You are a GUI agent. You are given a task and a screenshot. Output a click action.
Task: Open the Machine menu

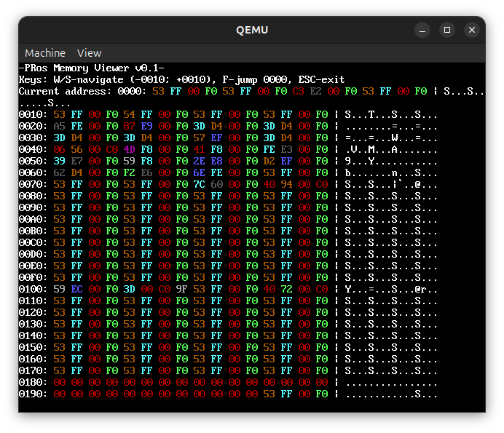[x=45, y=53]
